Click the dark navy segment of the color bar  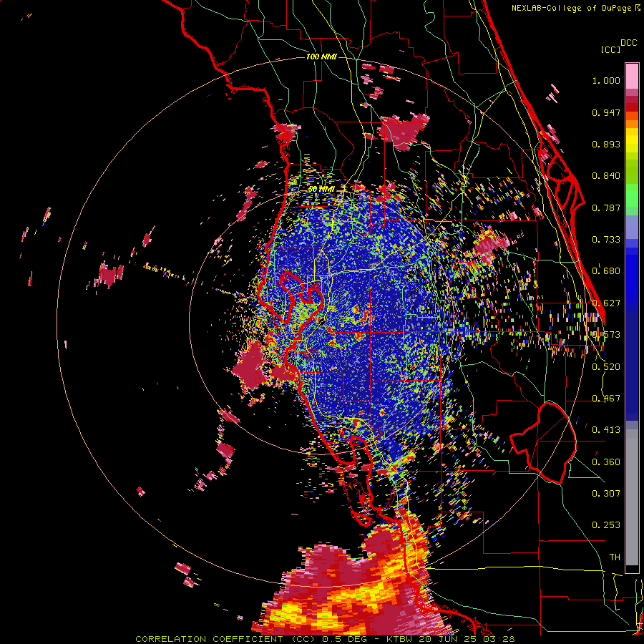(x=632, y=361)
